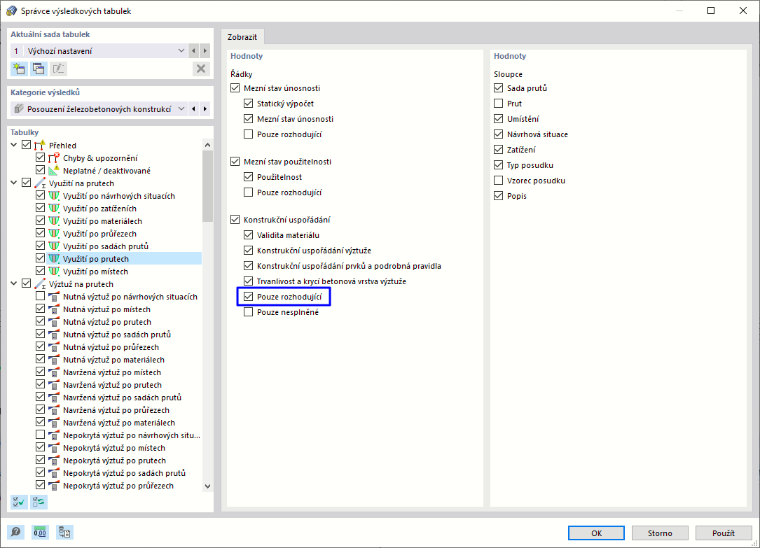760x548 pixels.
Task: Click the delete table set X icon
Action: tap(201, 69)
